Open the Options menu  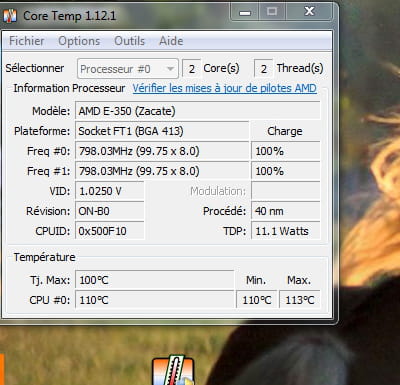pyautogui.click(x=79, y=41)
